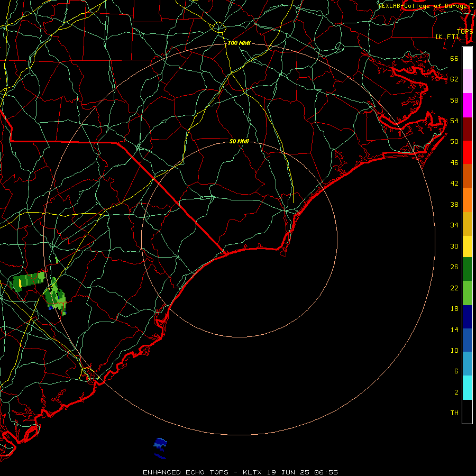
Task: Select the light green 26 kft swatch
Action: pos(467,293)
